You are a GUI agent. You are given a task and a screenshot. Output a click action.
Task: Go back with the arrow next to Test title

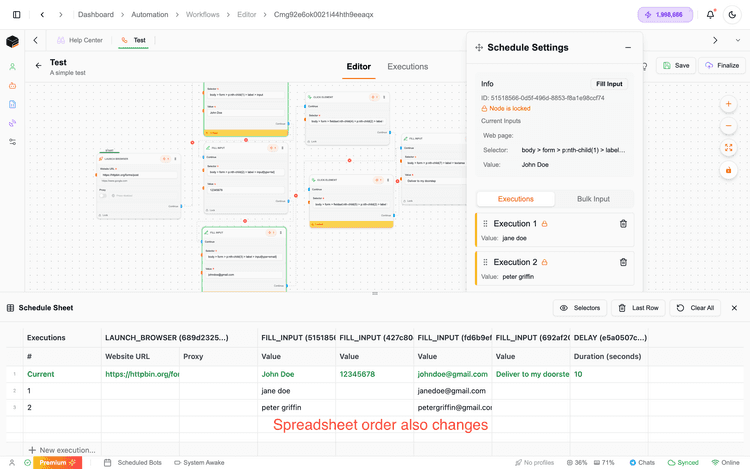(x=39, y=65)
